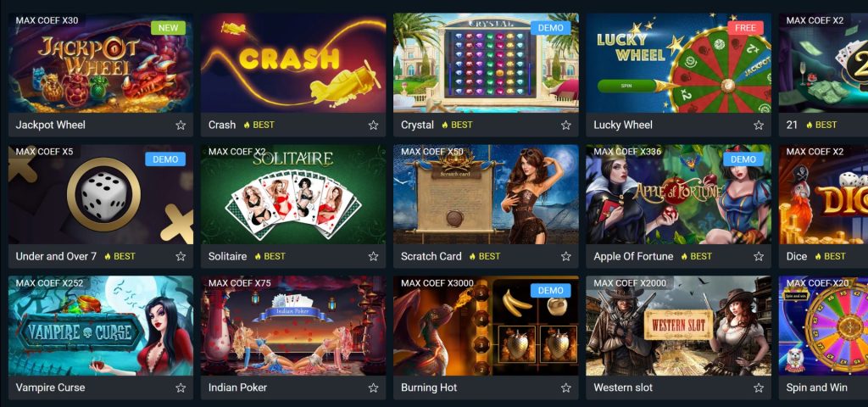
Task: Toggle favorite star for Under and Over 7
Action: [x=181, y=256]
